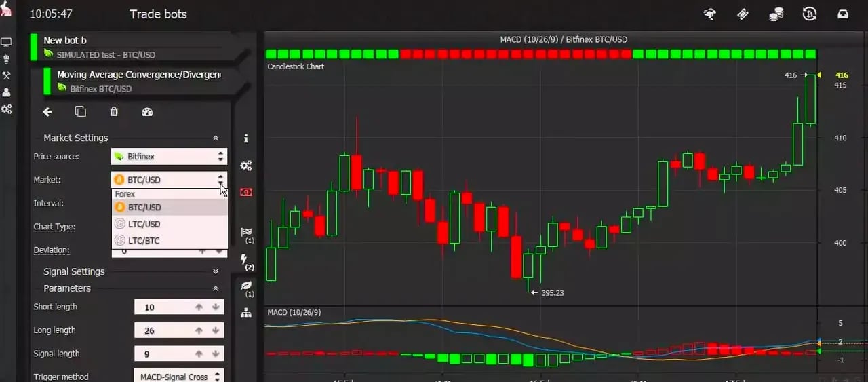Click the Trade bots title

(x=158, y=14)
